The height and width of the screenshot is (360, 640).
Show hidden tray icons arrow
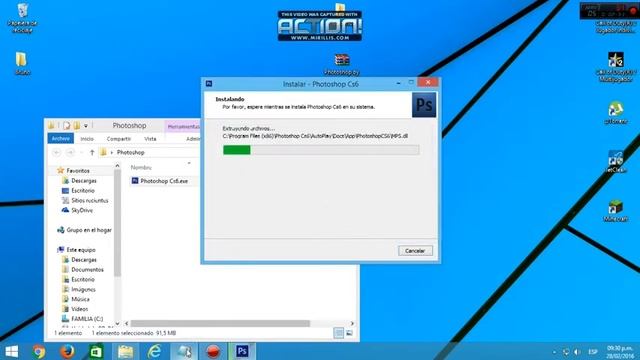point(554,352)
